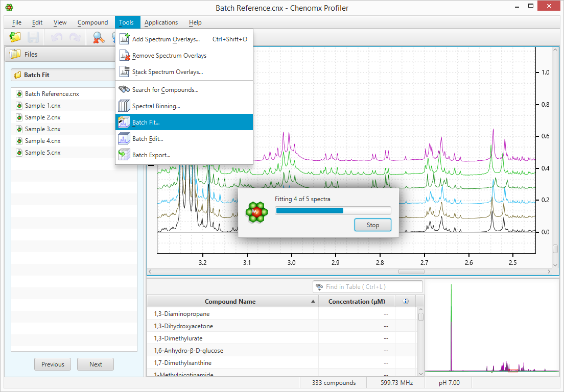Screen dimensions: 564x392
Task: Choose Batch Export menu entry
Action: click(x=184, y=155)
